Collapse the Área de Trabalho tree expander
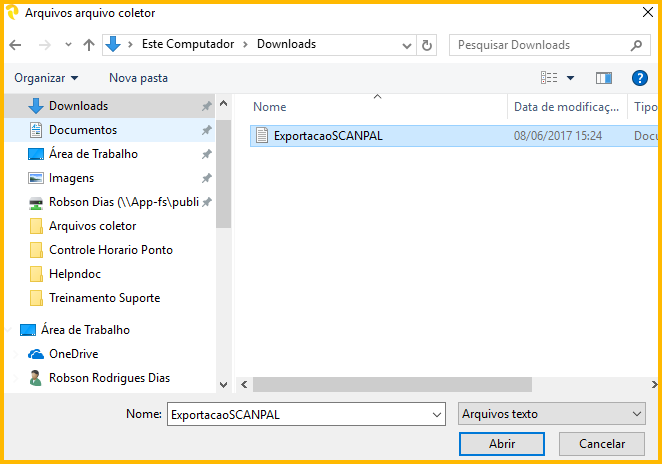 (x=9, y=330)
